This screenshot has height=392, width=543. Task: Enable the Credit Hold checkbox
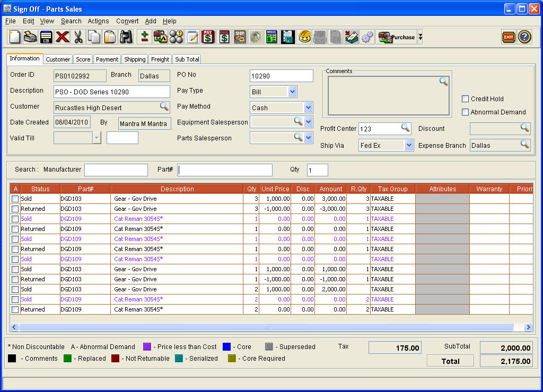466,99
